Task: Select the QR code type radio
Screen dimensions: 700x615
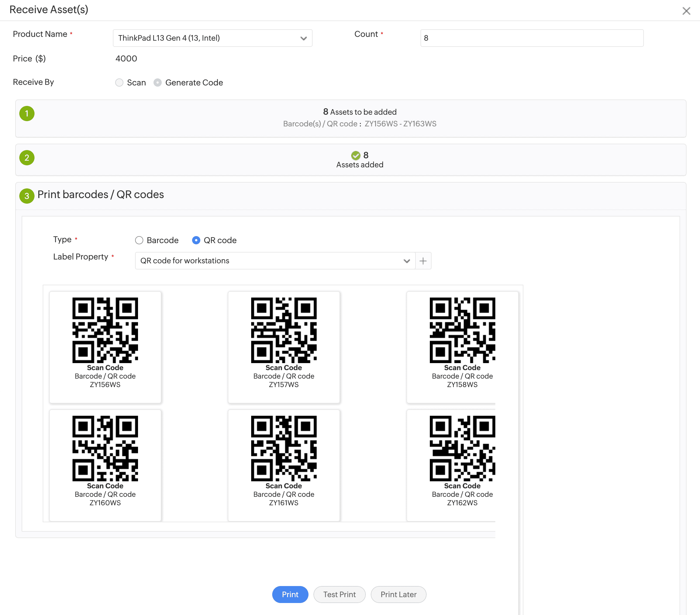Action: click(196, 240)
